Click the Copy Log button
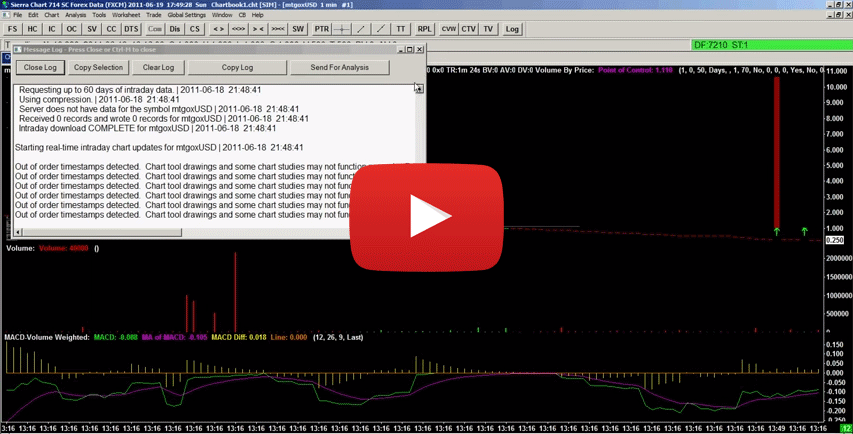Image resolution: width=853 pixels, height=434 pixels. point(237,67)
